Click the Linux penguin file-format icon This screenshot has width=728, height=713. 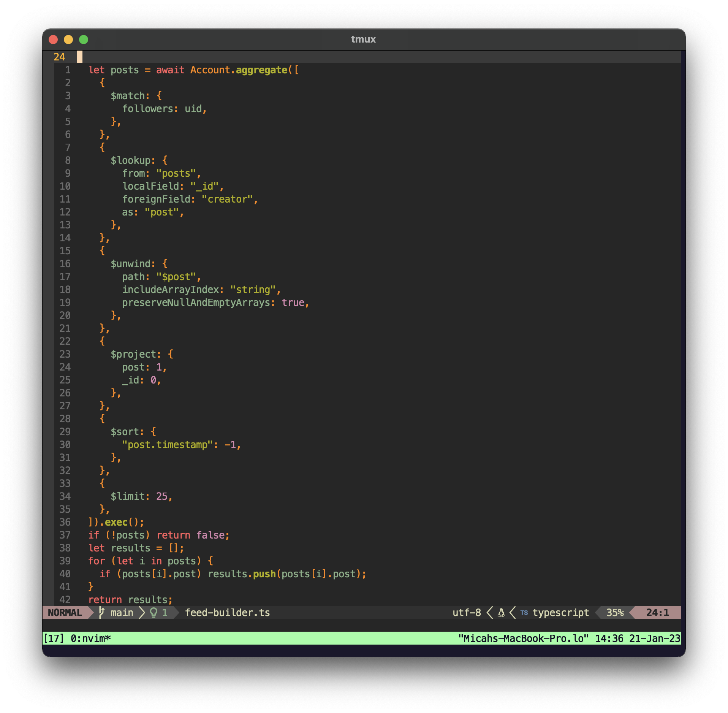pos(501,612)
